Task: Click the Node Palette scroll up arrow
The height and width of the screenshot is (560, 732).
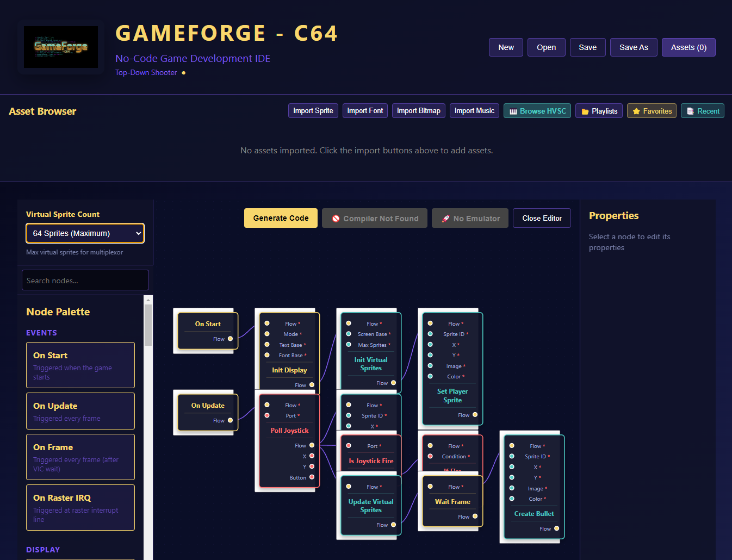Action: point(148,300)
